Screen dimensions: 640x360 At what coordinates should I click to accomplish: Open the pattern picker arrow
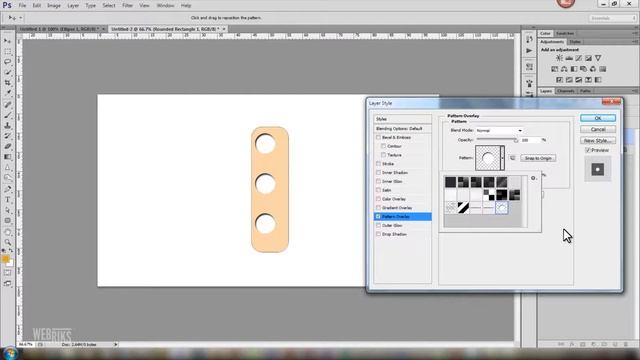(x=502, y=158)
